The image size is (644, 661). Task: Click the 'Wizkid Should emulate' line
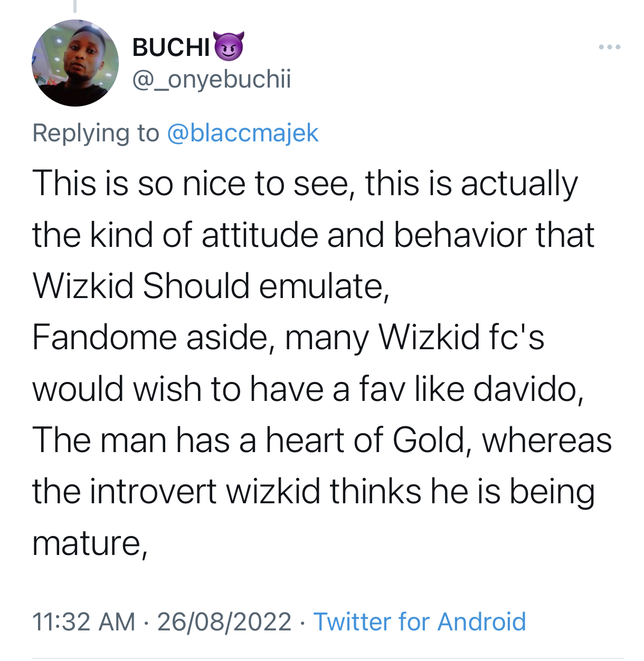211,286
